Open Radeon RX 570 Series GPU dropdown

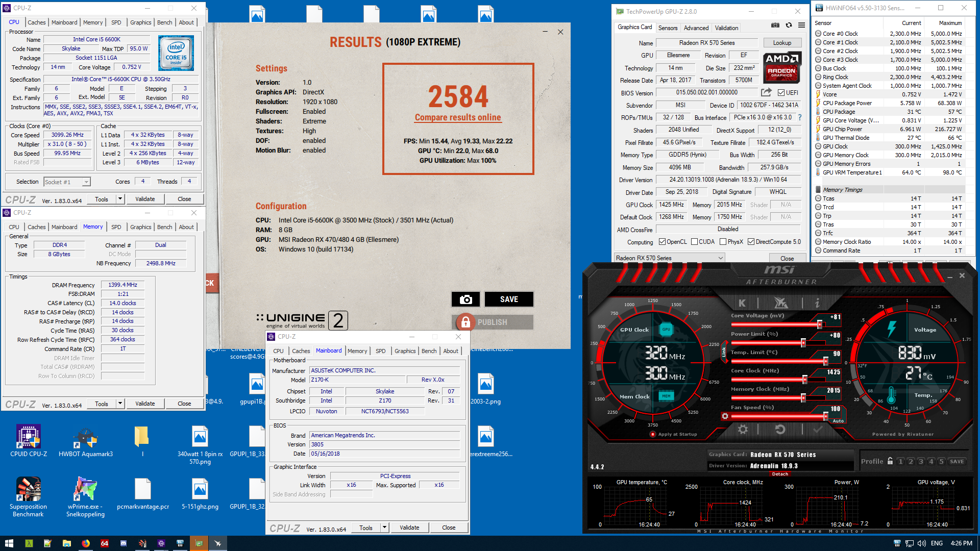[669, 258]
